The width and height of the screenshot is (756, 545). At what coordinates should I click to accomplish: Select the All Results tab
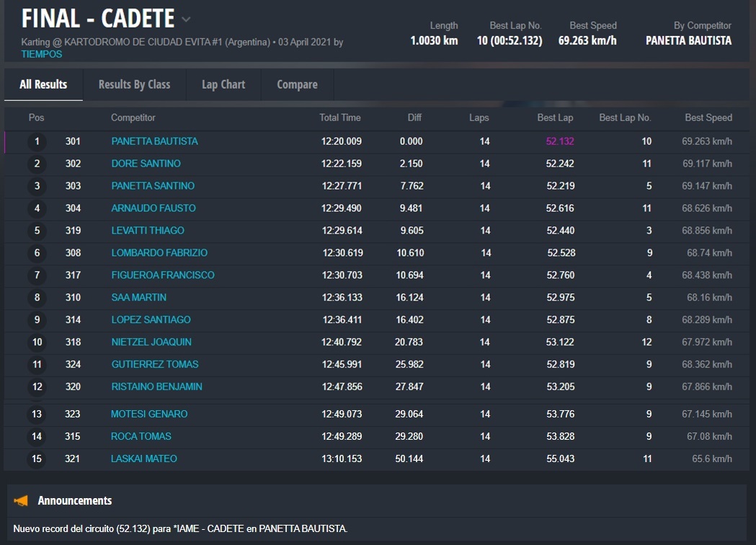click(x=43, y=84)
